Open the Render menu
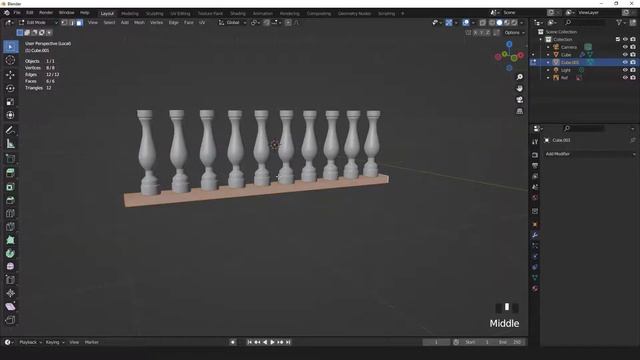Image resolution: width=640 pixels, height=360 pixels. coord(46,13)
